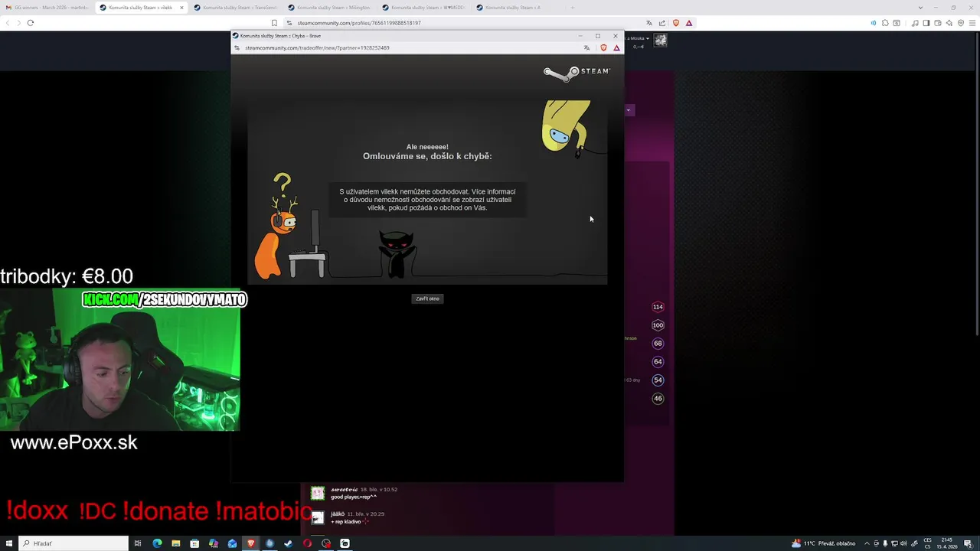980x551 pixels.
Task: Open site info icon left of popup URL
Action: point(237,47)
